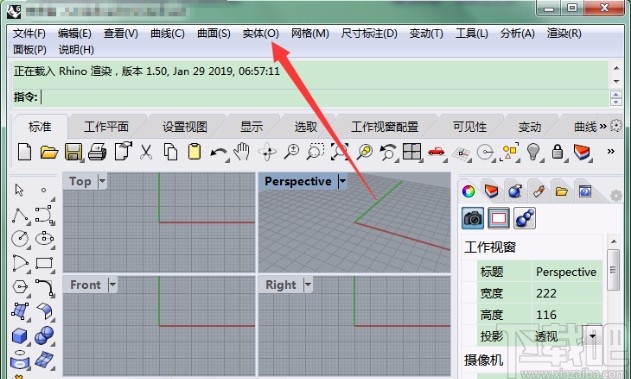The height and width of the screenshot is (379, 631).
Task: Switch to the 设置视图 toolbar tab
Action: (x=185, y=127)
